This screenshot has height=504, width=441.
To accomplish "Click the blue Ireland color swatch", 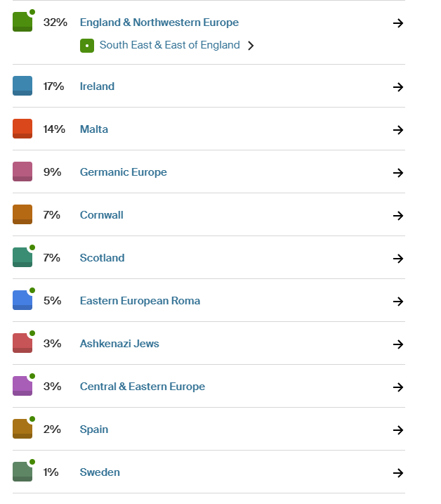I will pyautogui.click(x=22, y=86).
